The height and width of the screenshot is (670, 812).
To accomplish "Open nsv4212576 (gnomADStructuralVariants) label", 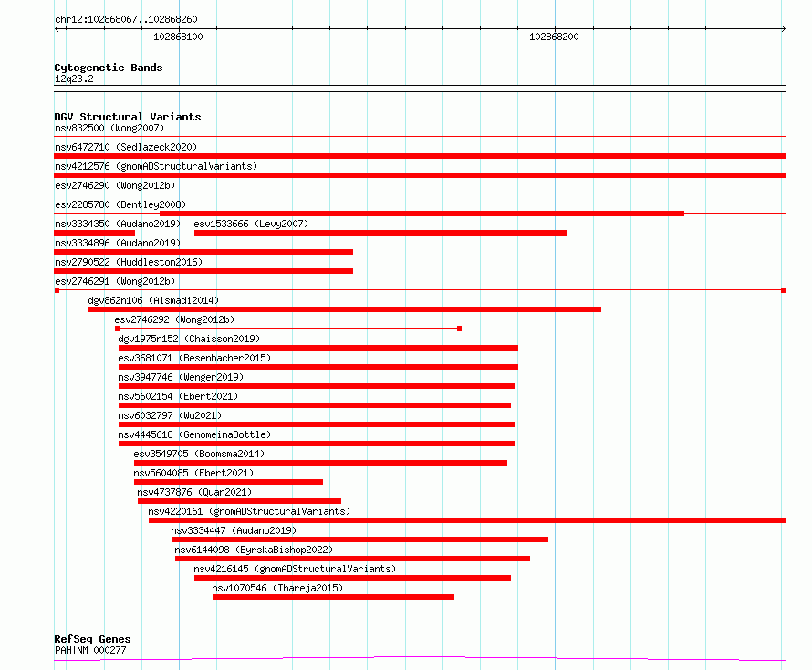I will click(x=156, y=166).
